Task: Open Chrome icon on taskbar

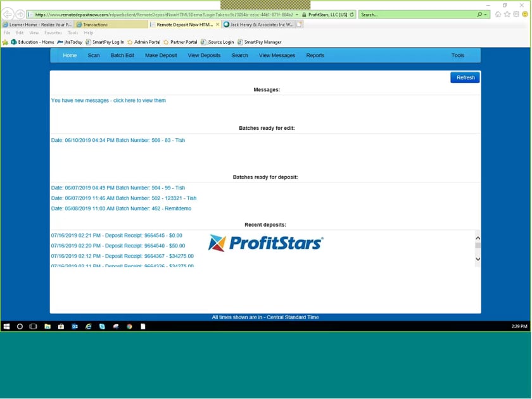Action: 129,326
